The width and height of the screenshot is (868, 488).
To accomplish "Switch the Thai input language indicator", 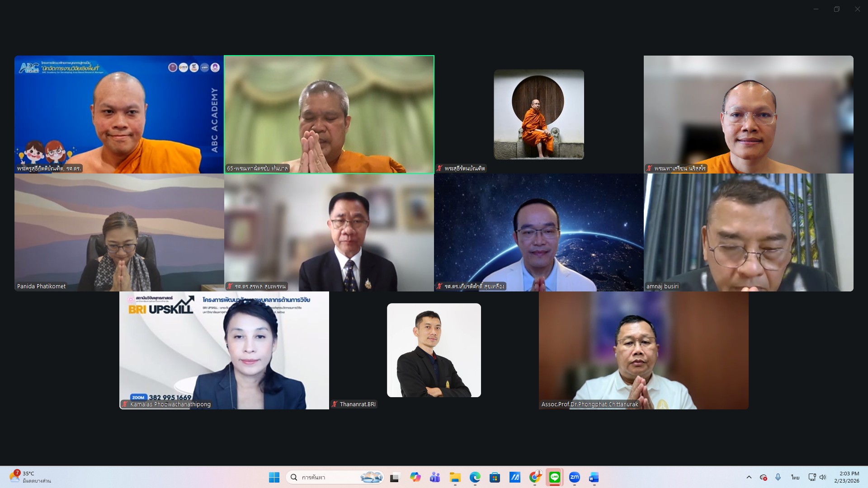I will point(795,477).
